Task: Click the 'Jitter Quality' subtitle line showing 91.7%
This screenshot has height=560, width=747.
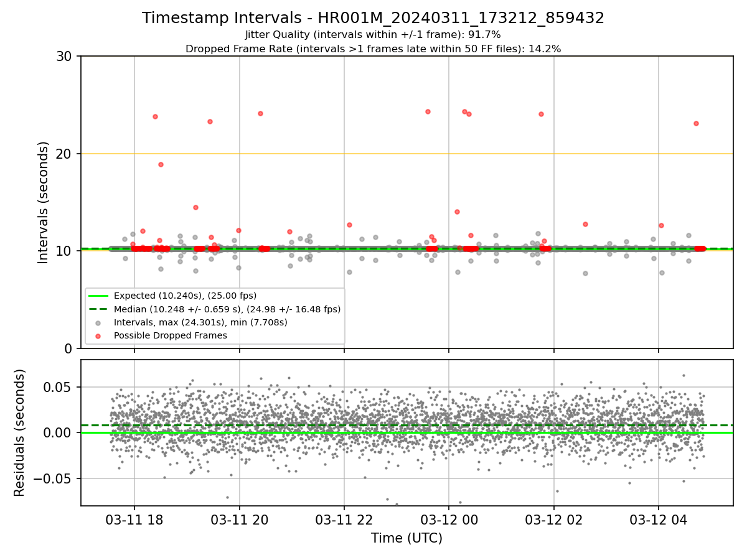Action: point(373,35)
